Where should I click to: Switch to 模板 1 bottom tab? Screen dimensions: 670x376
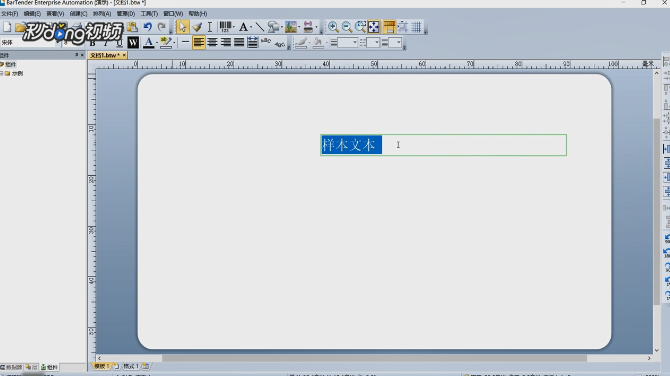click(102, 366)
